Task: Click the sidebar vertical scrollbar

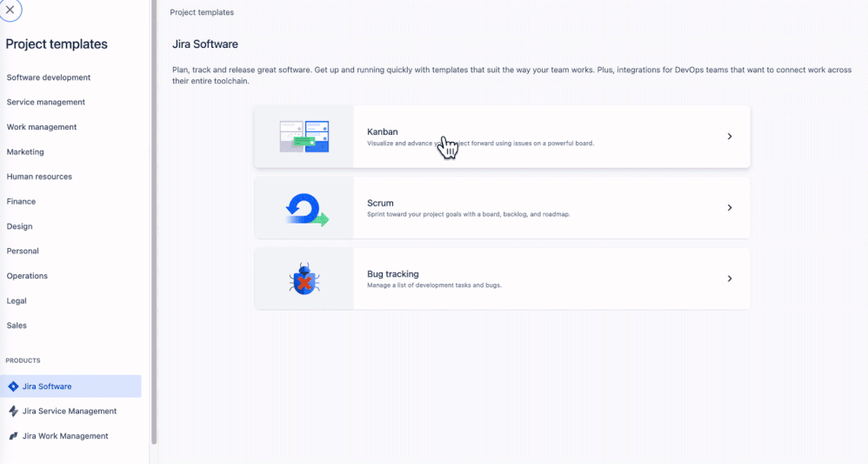Action: 154,222
